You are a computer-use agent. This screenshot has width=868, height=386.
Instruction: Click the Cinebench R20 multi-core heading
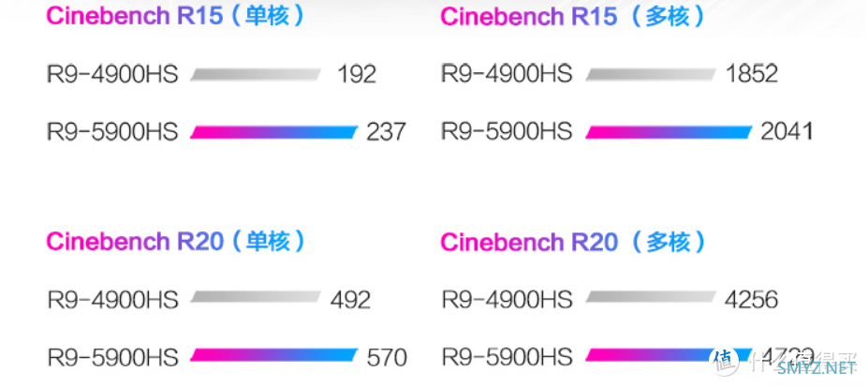point(573,243)
